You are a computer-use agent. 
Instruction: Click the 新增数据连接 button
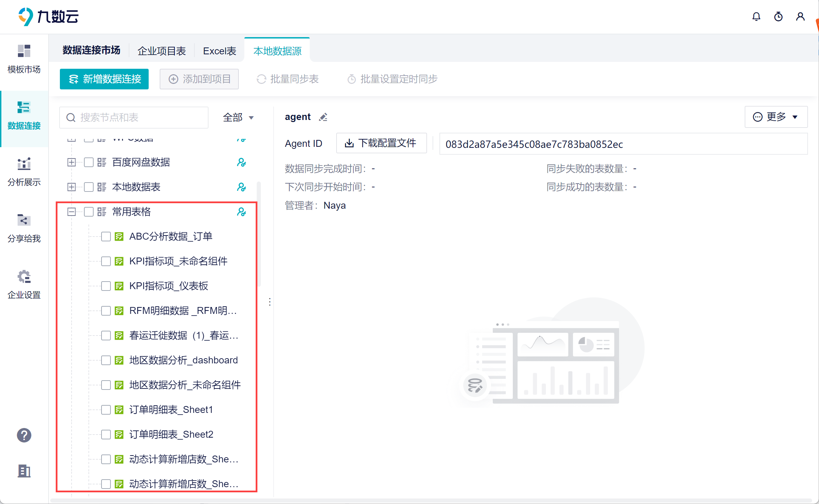(x=104, y=79)
